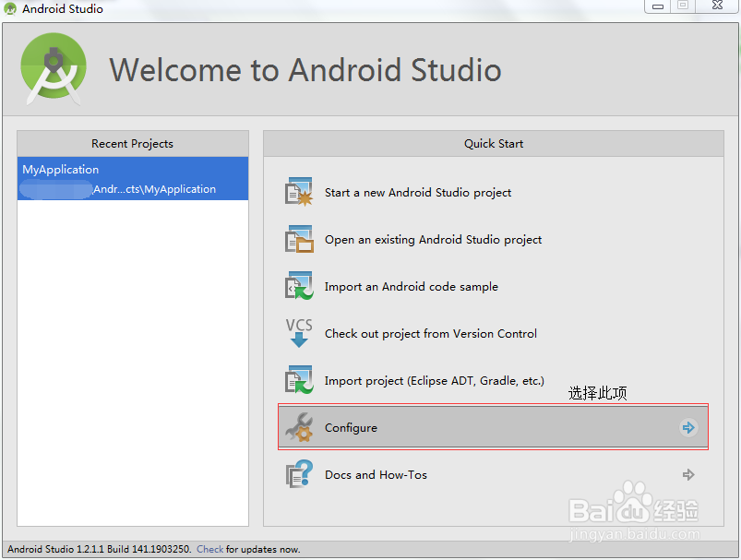Select Import an Android code sample
The height and width of the screenshot is (560, 741).
pos(412,286)
